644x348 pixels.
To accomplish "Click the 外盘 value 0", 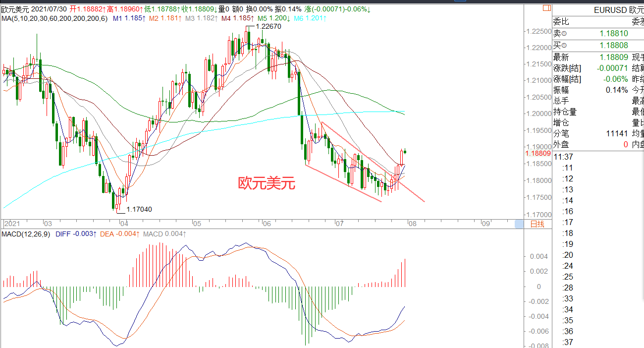I will pyautogui.click(x=625, y=144).
